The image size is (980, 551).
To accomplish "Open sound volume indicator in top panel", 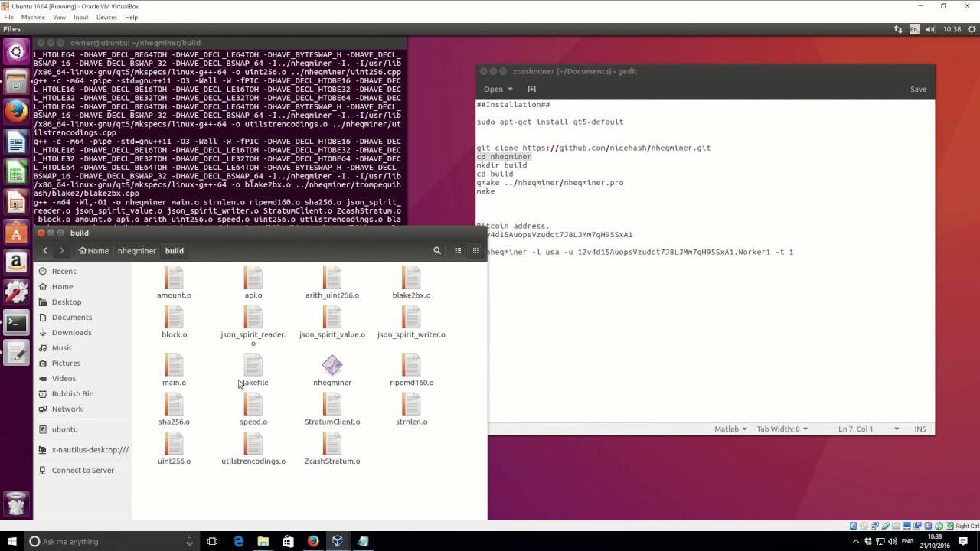I will coord(933,29).
